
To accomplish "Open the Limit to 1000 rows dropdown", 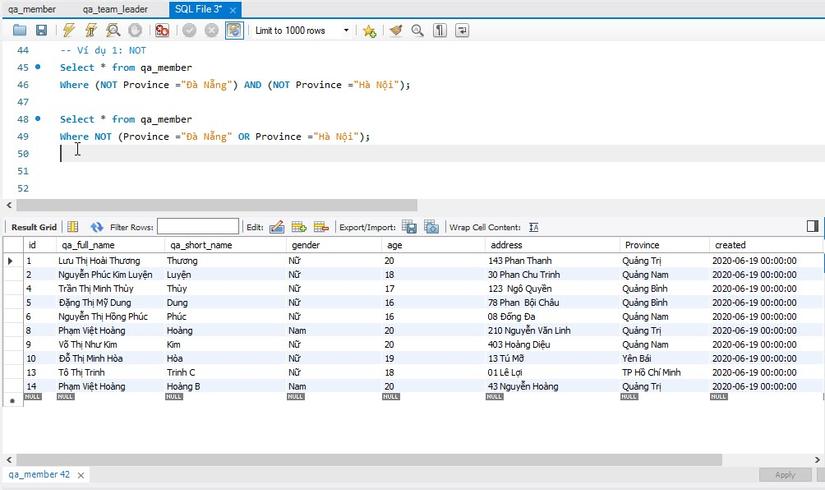I will 346,31.
